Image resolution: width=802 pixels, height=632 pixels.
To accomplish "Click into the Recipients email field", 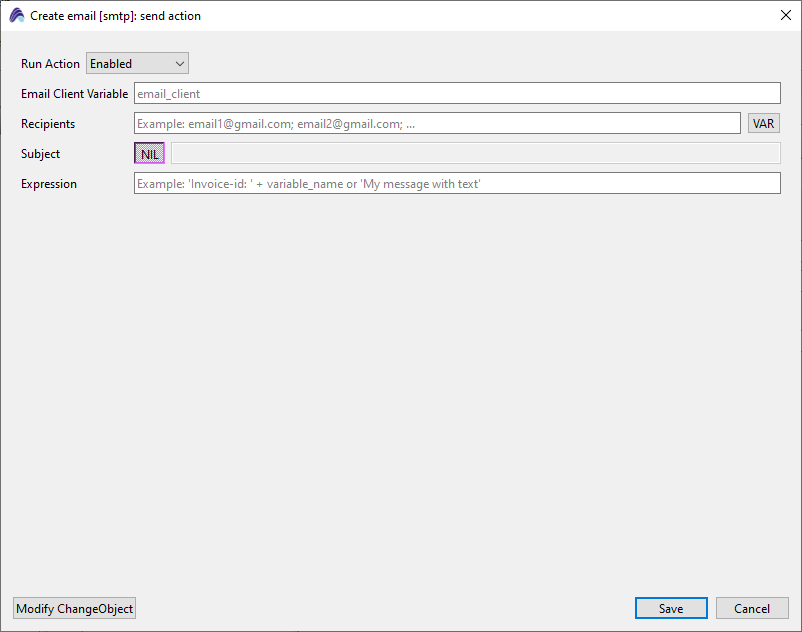I will coord(437,124).
